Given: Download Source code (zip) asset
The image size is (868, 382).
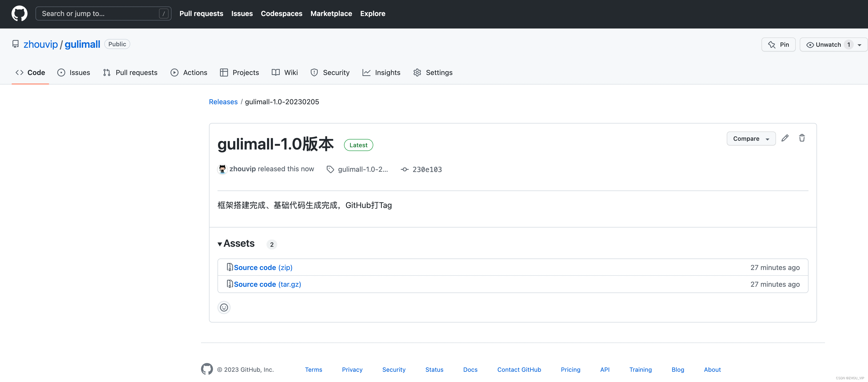Looking at the screenshot, I should tap(263, 267).
